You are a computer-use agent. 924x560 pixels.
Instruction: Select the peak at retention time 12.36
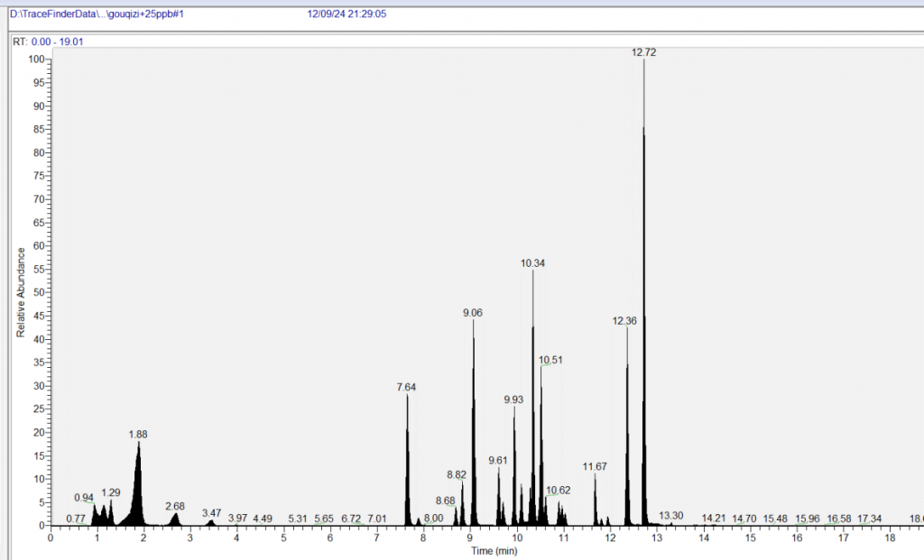click(624, 321)
